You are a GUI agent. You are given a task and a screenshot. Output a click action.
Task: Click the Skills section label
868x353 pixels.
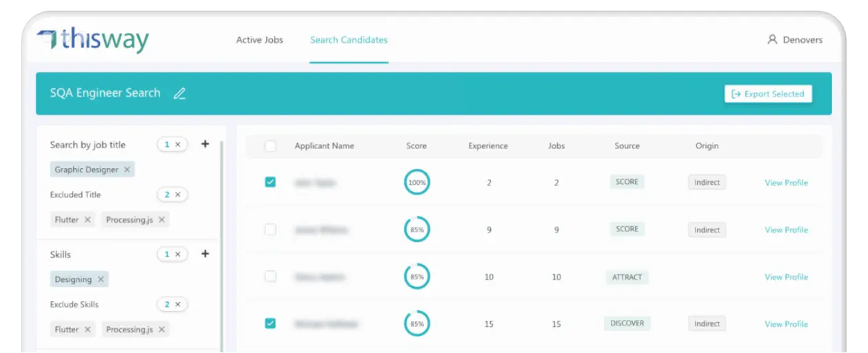pyautogui.click(x=61, y=254)
